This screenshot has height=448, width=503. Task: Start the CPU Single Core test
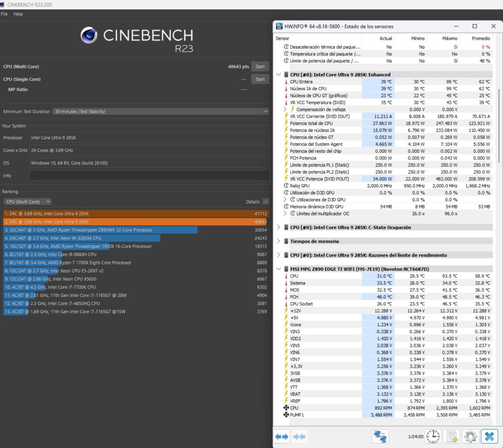[x=260, y=79]
